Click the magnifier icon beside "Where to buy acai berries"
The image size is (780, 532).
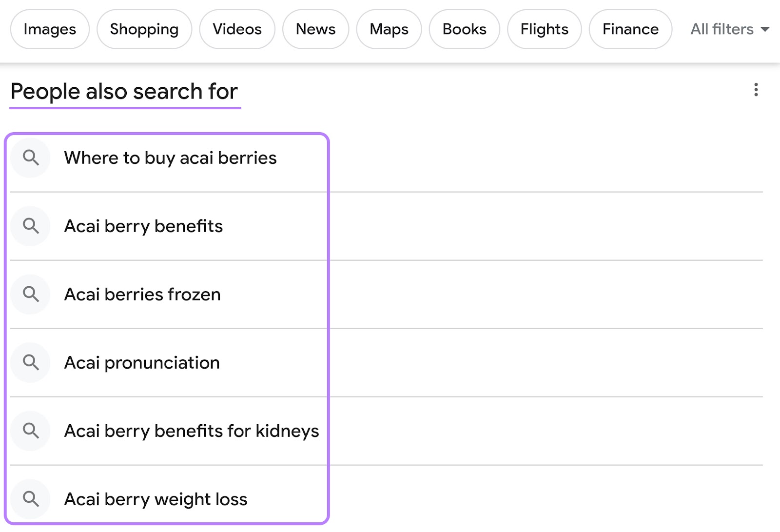(30, 158)
